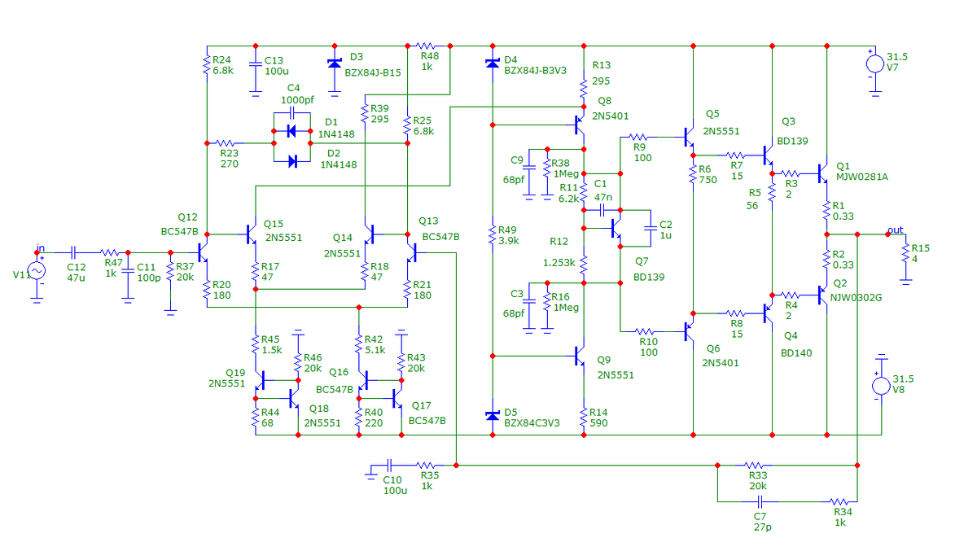
Task: Select the Q14 cascode transistor symbol
Action: click(x=369, y=236)
